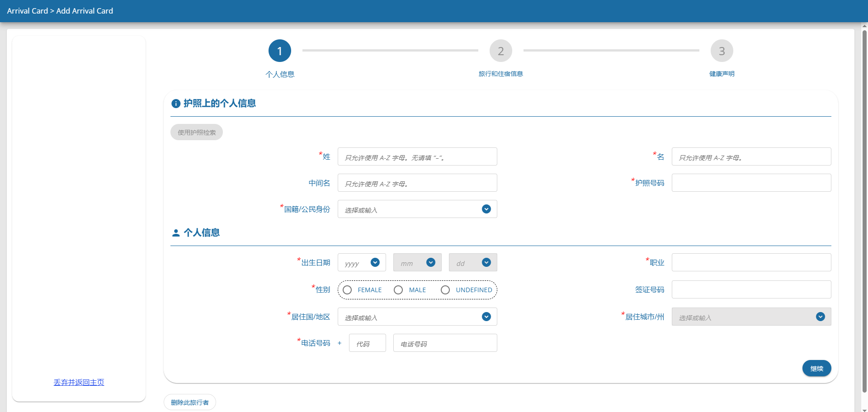
Task: Click the 删除此旅行者 button
Action: click(190, 403)
